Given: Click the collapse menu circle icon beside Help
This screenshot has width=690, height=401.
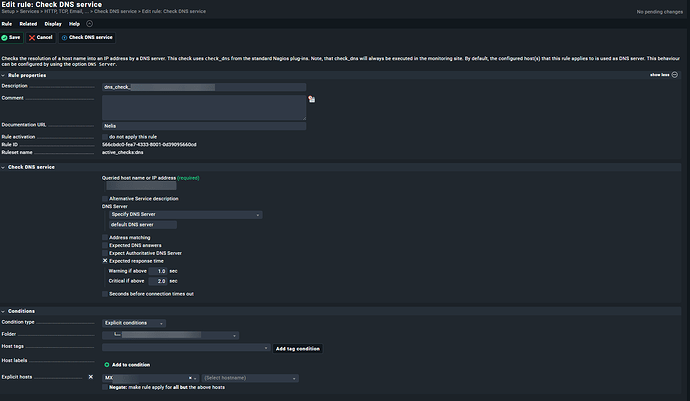Looking at the screenshot, I should [x=89, y=24].
